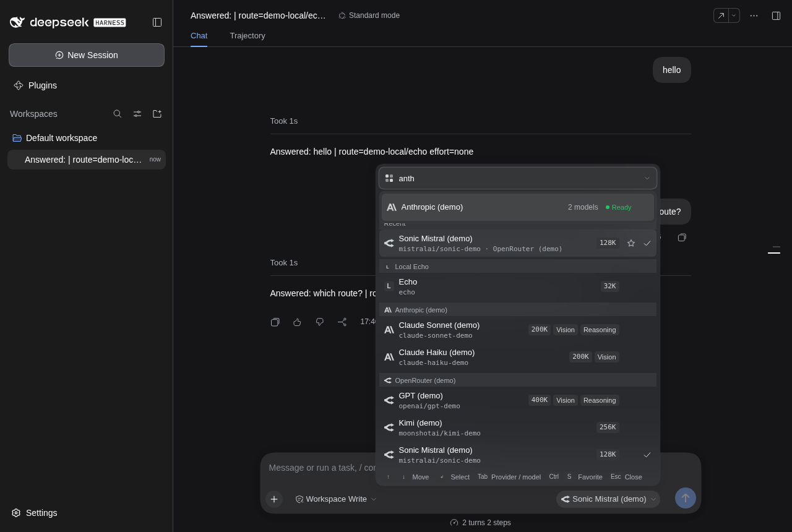792x532 pixels.
Task: Click the 'hello' message bubble
Action: pyautogui.click(x=672, y=70)
